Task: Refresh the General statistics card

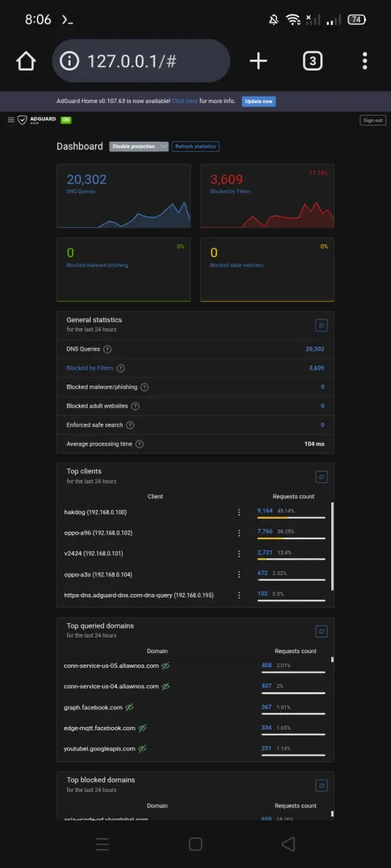Action: (x=322, y=325)
